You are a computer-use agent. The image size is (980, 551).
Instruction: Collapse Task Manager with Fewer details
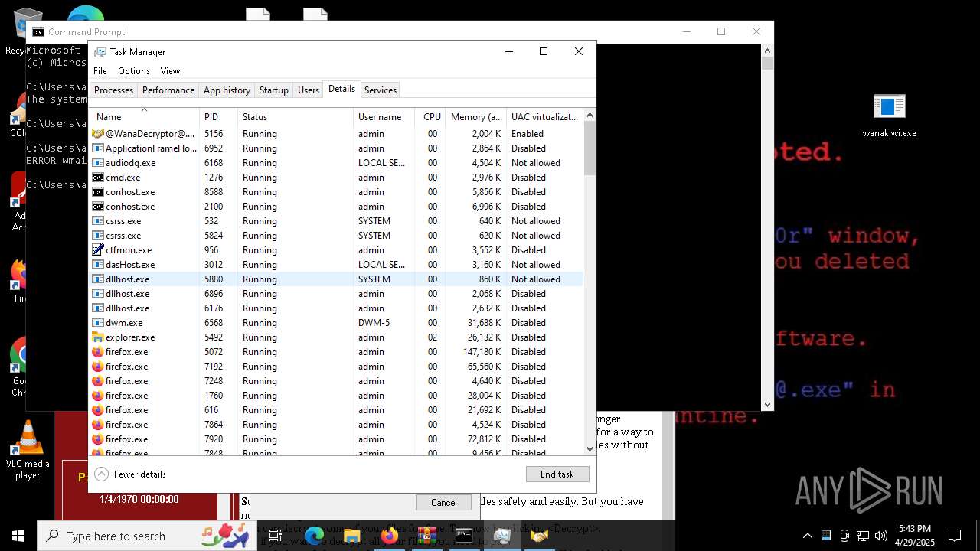point(130,474)
